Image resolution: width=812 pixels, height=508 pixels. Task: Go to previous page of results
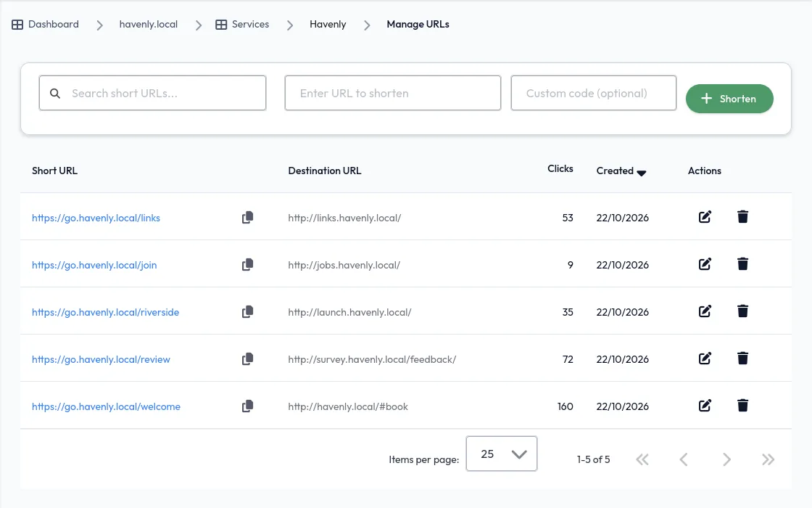click(684, 459)
